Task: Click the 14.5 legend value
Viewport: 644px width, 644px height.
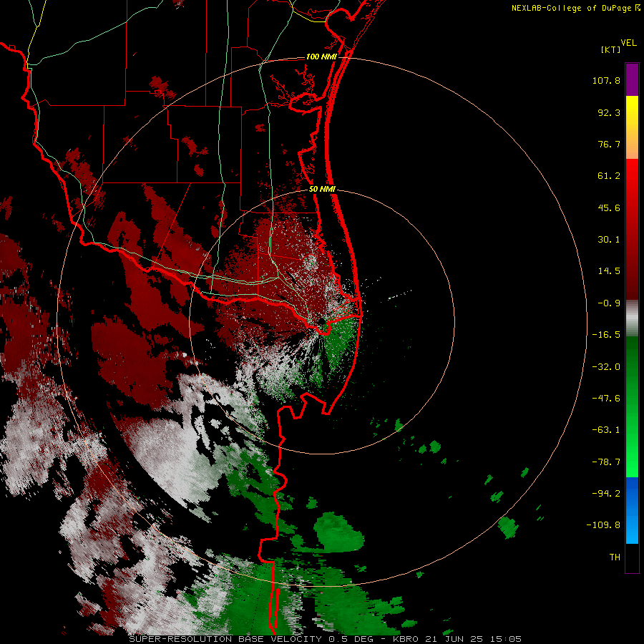Action: pos(609,271)
